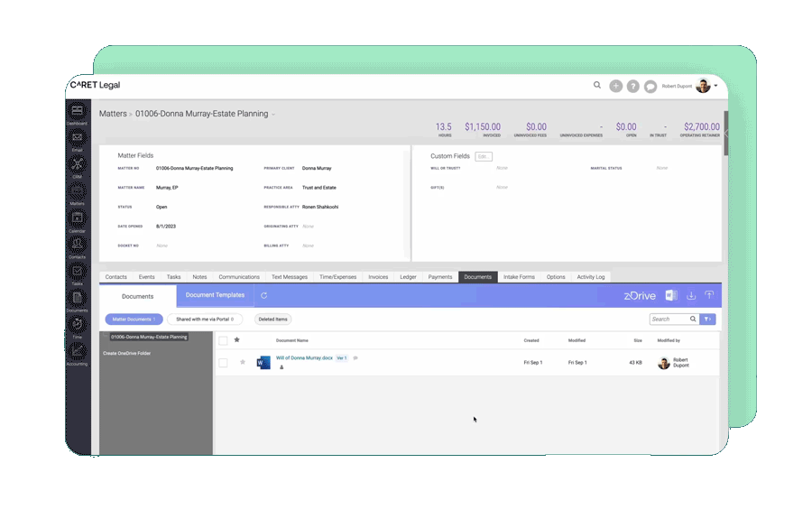Open the filter dropdown beside search

point(708,319)
